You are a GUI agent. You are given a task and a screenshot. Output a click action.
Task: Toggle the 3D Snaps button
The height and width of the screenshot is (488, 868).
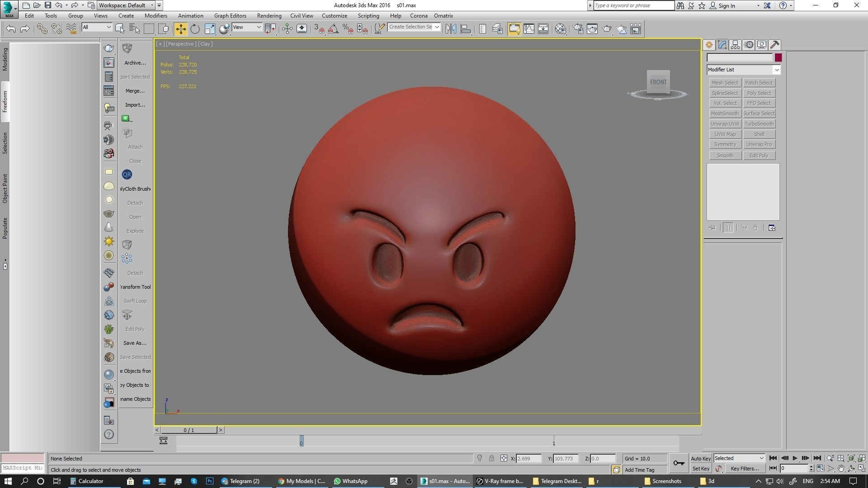[x=319, y=29]
